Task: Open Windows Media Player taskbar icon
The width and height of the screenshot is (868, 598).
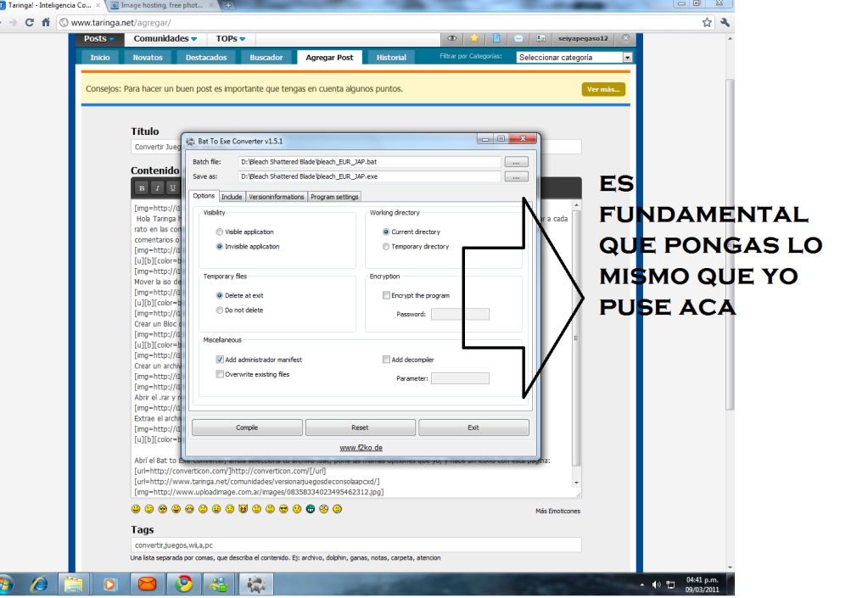Action: (x=110, y=584)
